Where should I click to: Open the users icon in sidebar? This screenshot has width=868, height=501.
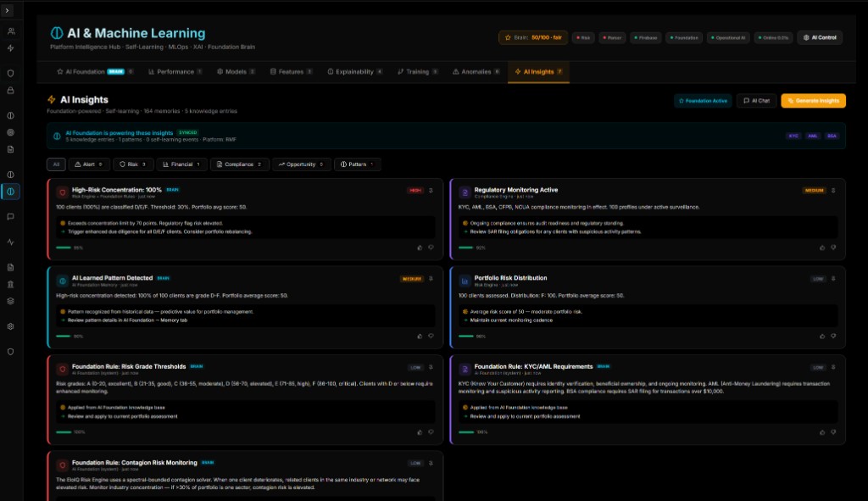11,31
